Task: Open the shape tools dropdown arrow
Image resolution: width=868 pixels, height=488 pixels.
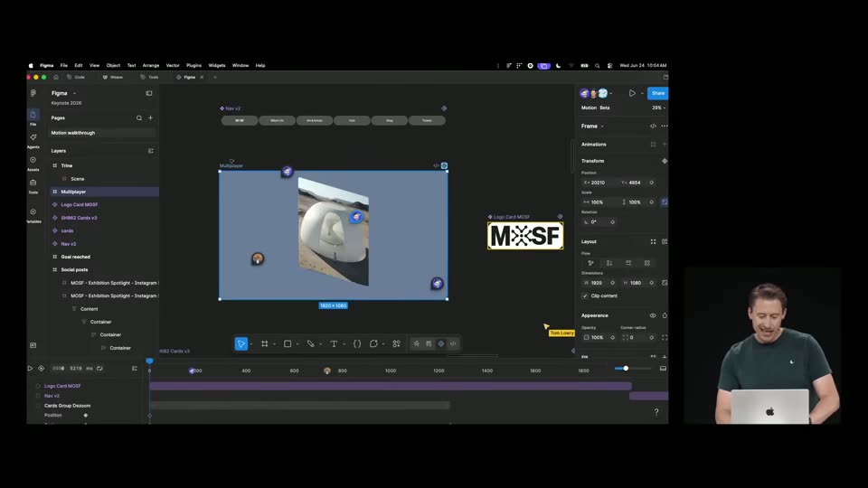Action: pyautogui.click(x=297, y=344)
